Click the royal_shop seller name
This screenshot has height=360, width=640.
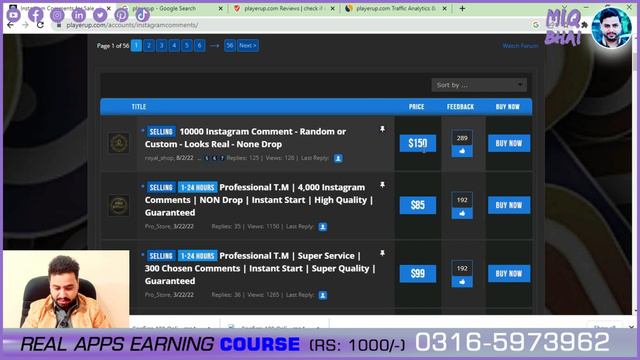pyautogui.click(x=159, y=158)
